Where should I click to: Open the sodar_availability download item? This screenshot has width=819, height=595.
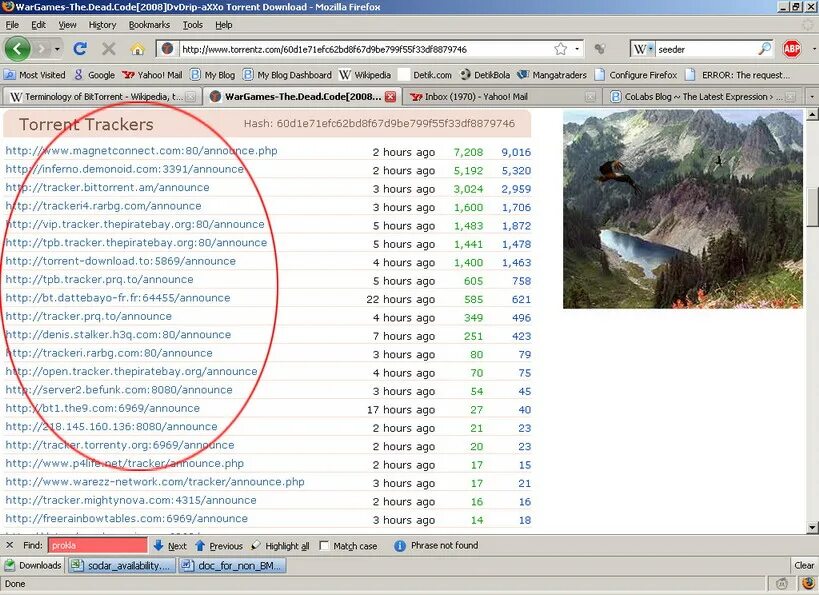pyautogui.click(x=121, y=565)
